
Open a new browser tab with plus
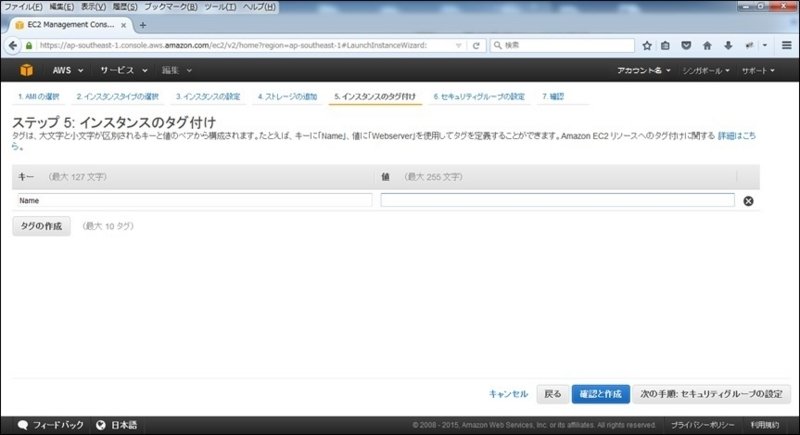point(143,25)
